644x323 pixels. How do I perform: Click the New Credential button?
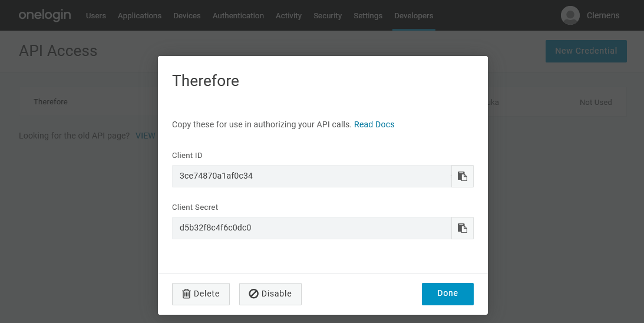[586, 51]
